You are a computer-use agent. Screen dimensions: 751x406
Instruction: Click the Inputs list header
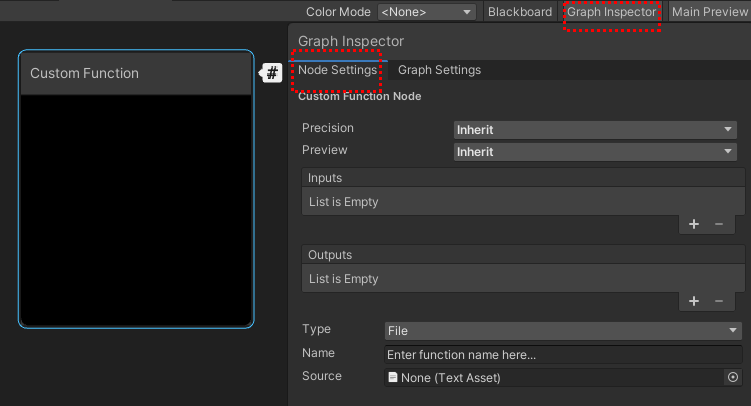pos(523,178)
